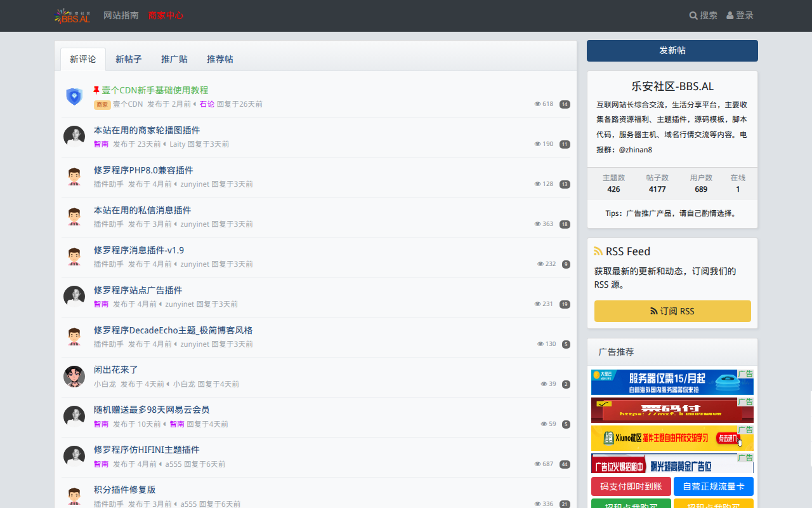Click the avatar of 小白龙

74,376
